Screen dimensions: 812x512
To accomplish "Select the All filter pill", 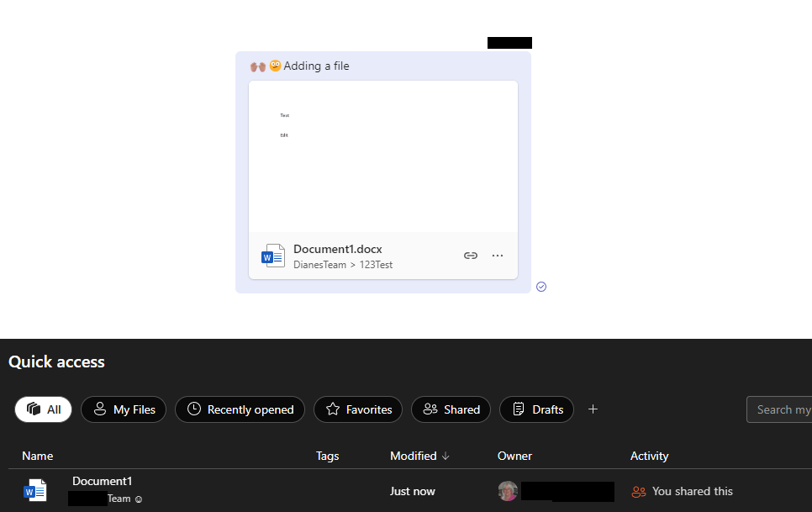I will pos(43,409).
